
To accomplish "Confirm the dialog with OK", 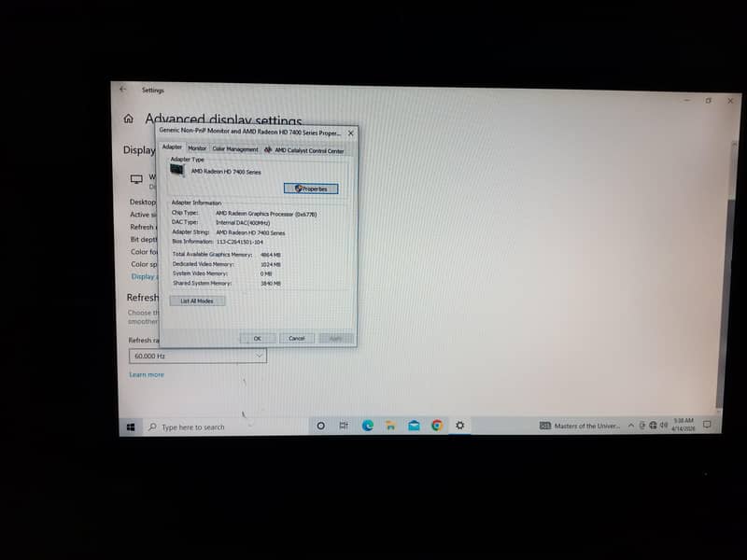I will tap(258, 339).
